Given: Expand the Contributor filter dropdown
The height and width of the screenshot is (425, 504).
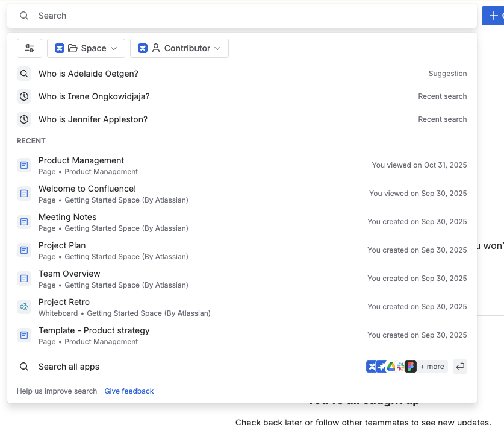Looking at the screenshot, I should click(179, 48).
